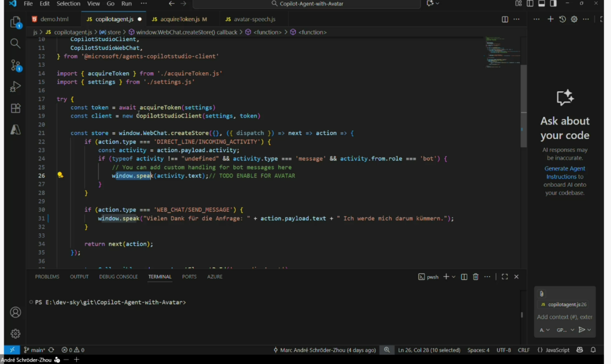The image size is (611, 364).
Task: Click the chat Add context input field
Action: tap(564, 317)
